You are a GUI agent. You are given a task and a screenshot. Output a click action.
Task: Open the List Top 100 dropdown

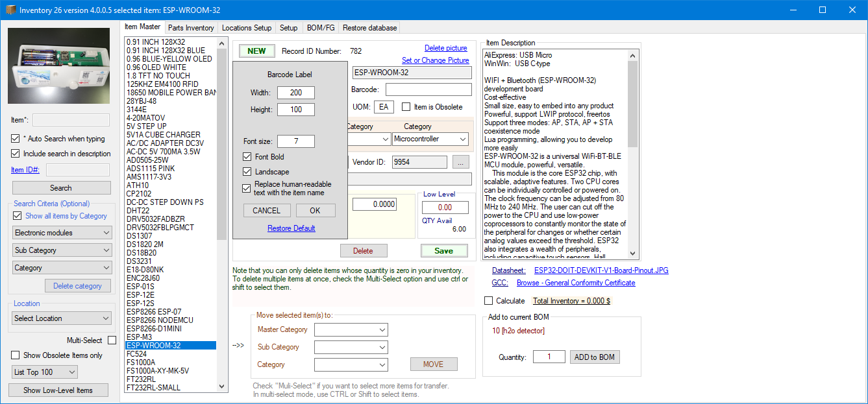(45, 372)
